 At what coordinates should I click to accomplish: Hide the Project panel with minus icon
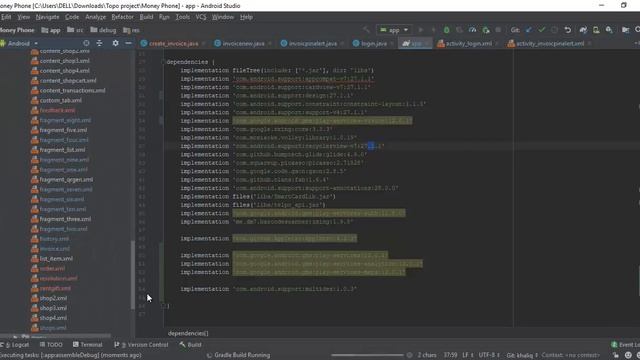coord(128,43)
